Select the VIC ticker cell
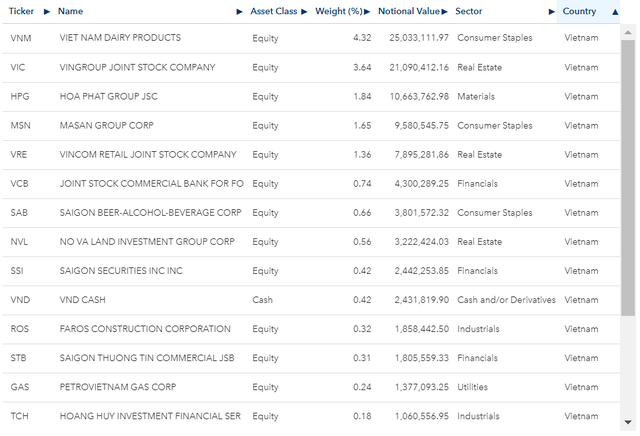The image size is (640, 436). (x=18, y=67)
